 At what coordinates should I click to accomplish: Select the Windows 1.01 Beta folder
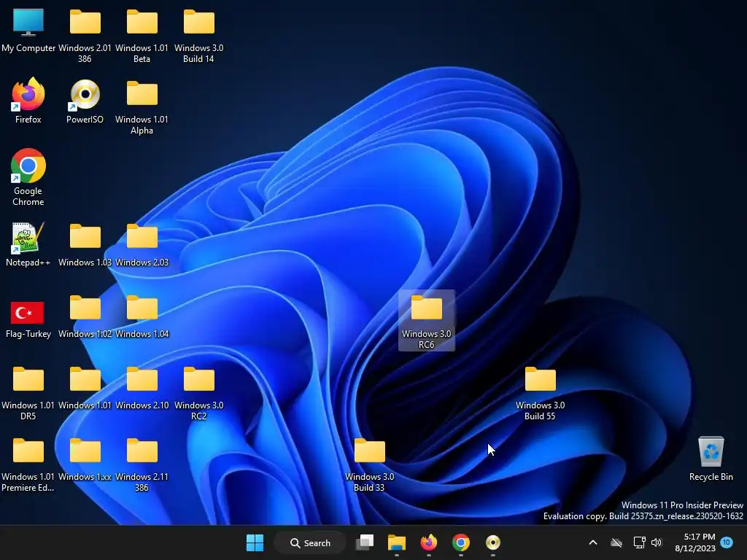pyautogui.click(x=142, y=36)
